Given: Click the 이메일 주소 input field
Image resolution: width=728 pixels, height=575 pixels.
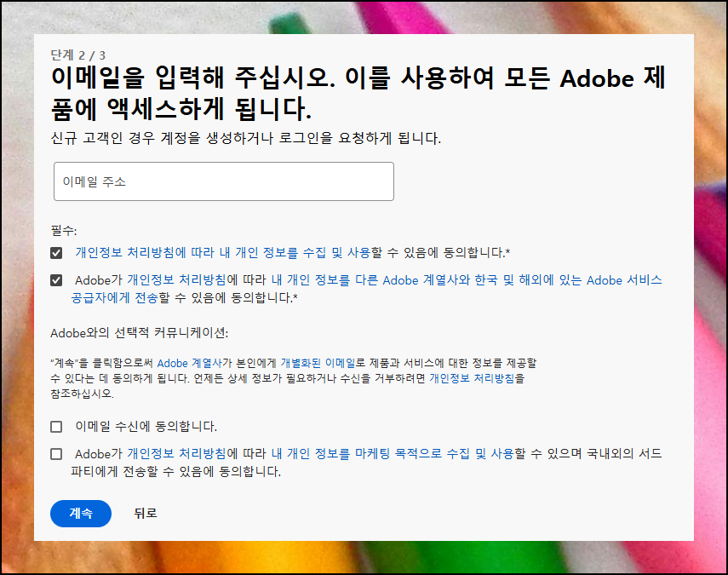Looking at the screenshot, I should coord(224,181).
